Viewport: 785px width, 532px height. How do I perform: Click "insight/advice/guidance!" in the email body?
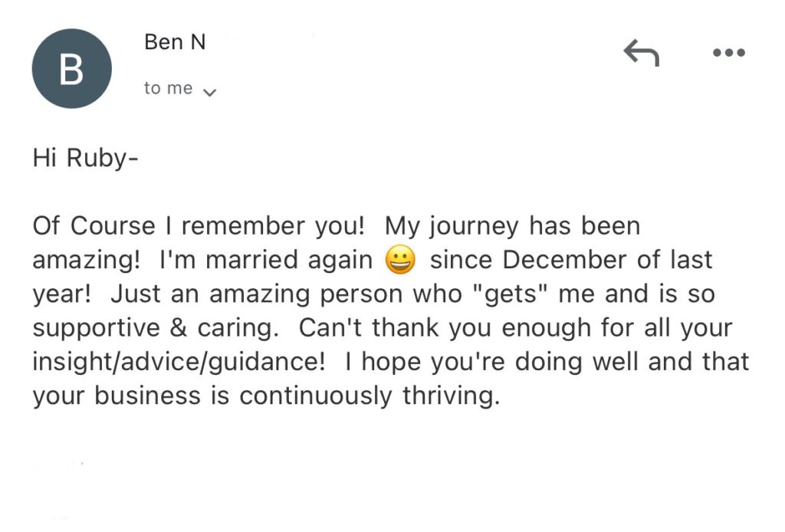point(179,362)
